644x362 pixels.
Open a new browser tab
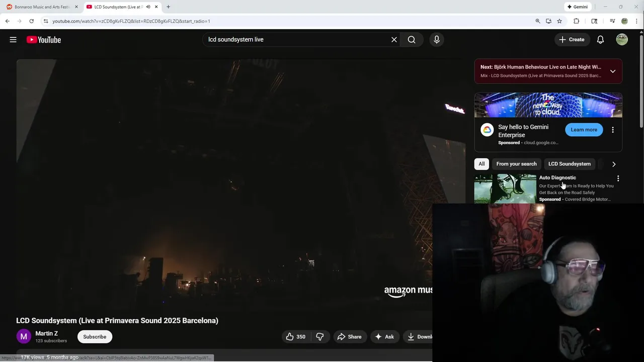pyautogui.click(x=168, y=7)
